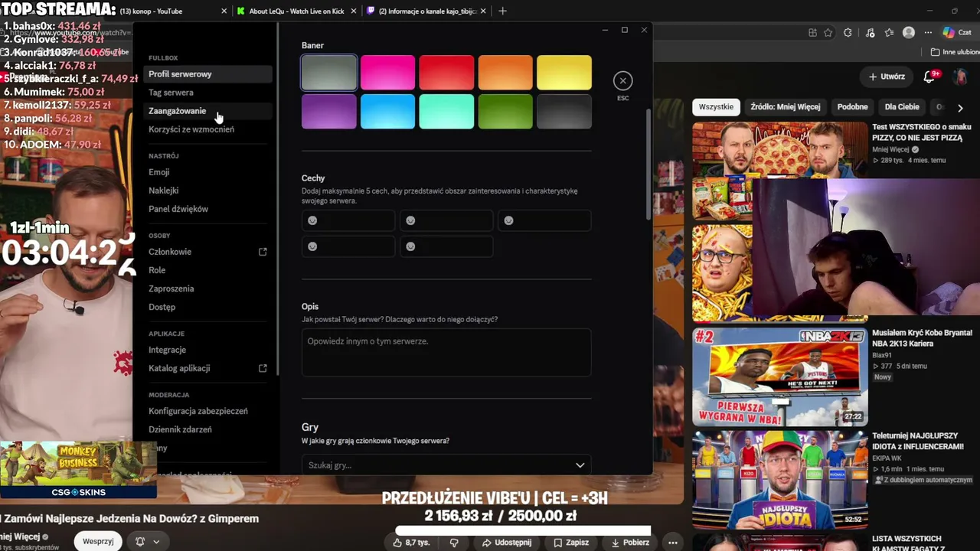Expand the Szukaj gry games dropdown

(x=580, y=465)
